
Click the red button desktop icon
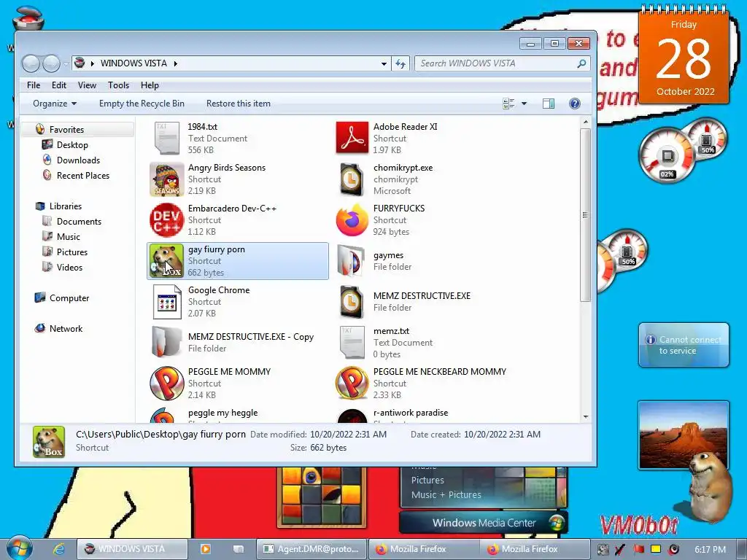(x=28, y=18)
